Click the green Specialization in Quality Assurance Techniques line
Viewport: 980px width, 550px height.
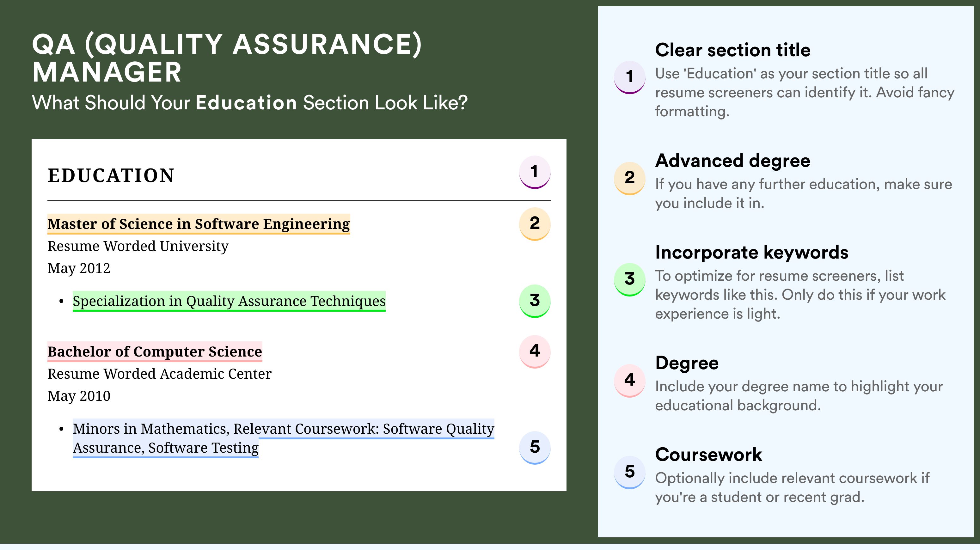point(229,301)
